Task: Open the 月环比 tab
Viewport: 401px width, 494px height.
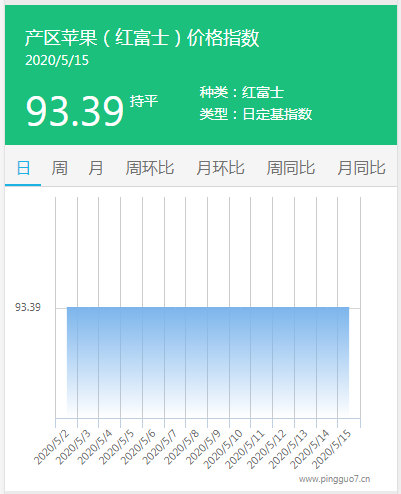Action: [220, 168]
